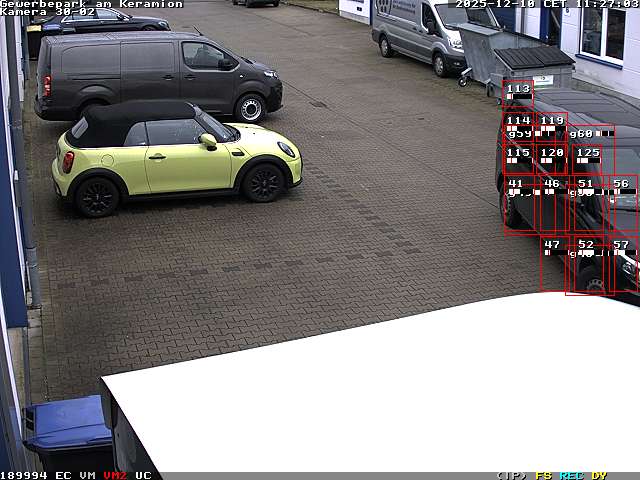Image resolution: width=640 pixels, height=480 pixels.
Task: Click the EC status indicator
Action: [x=63, y=475]
